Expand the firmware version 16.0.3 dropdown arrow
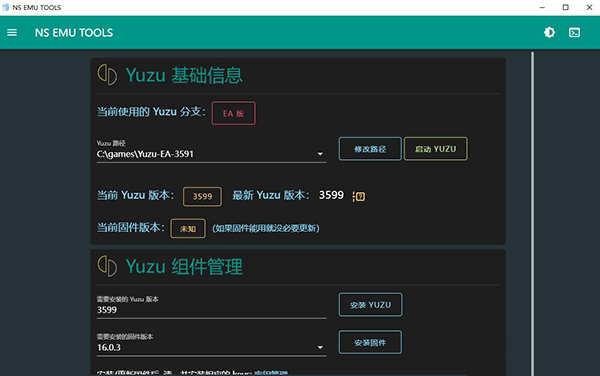600x376 pixels. 320,347
